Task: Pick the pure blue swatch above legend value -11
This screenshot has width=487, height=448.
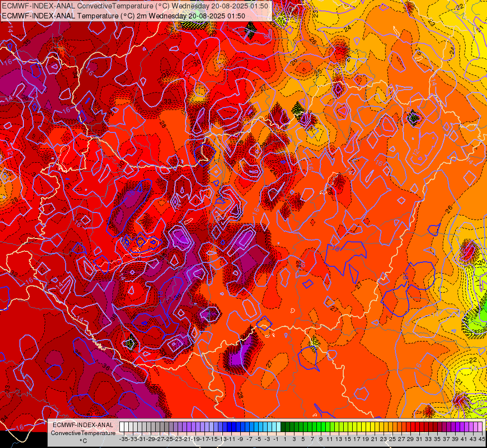Action: [234, 427]
